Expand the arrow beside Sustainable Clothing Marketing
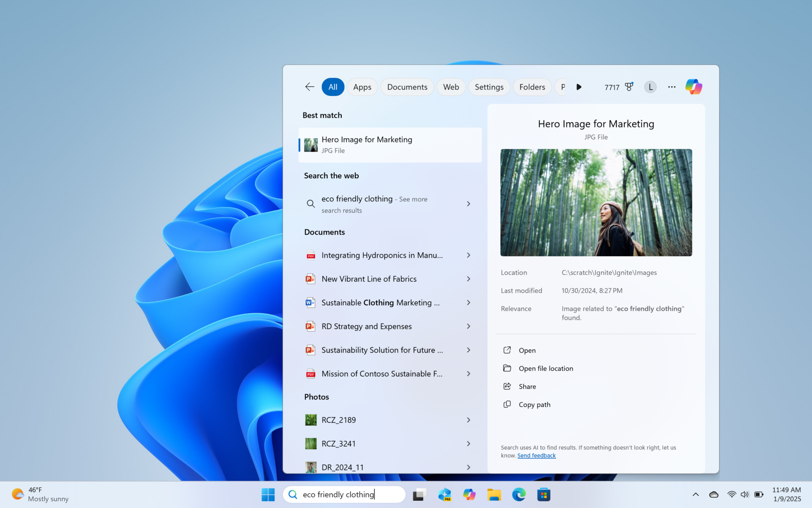The image size is (812, 508). 469,302
